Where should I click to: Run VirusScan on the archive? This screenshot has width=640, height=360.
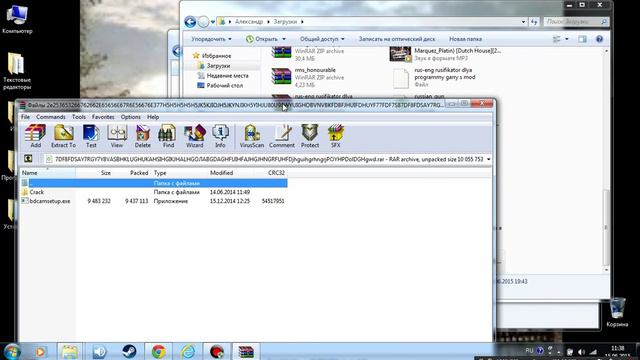pos(252,136)
